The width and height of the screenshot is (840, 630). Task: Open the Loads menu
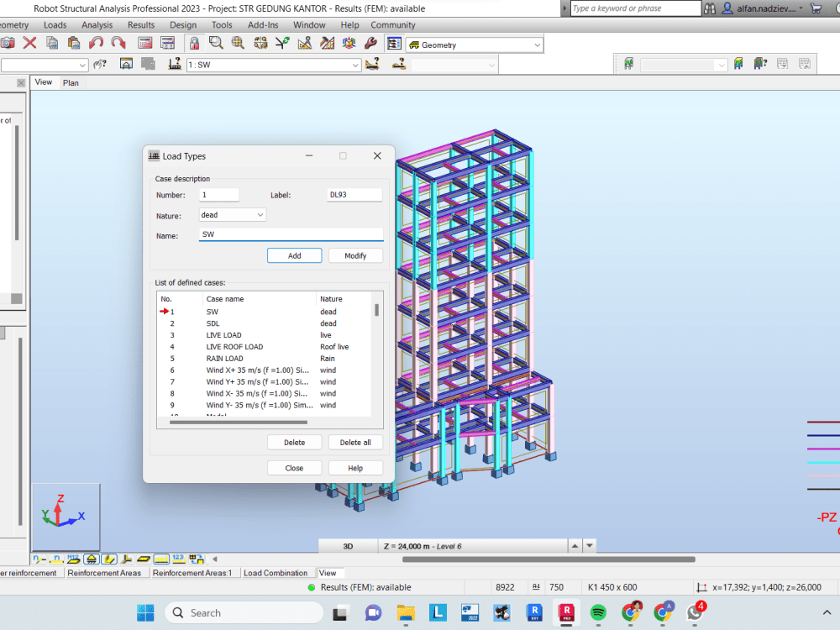[x=55, y=24]
